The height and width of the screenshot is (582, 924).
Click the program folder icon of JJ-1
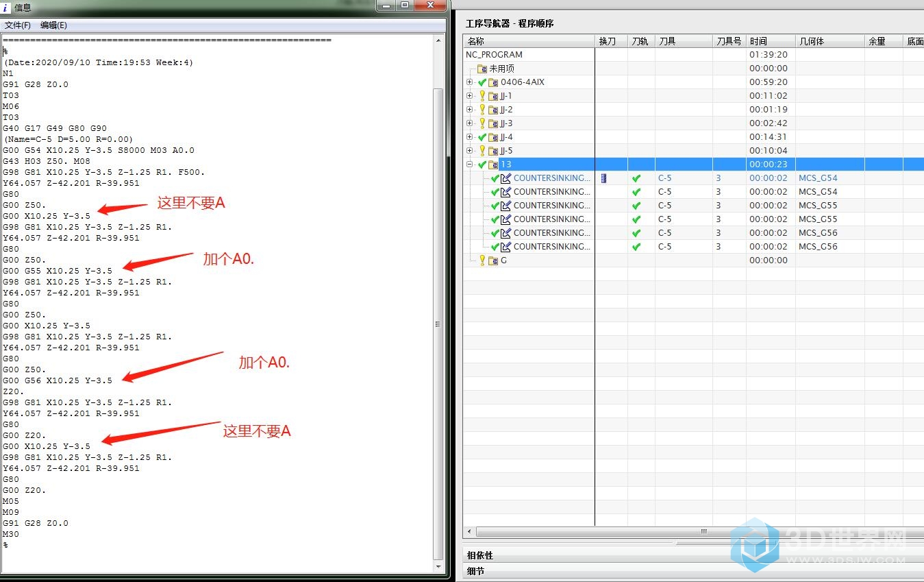[x=493, y=96]
